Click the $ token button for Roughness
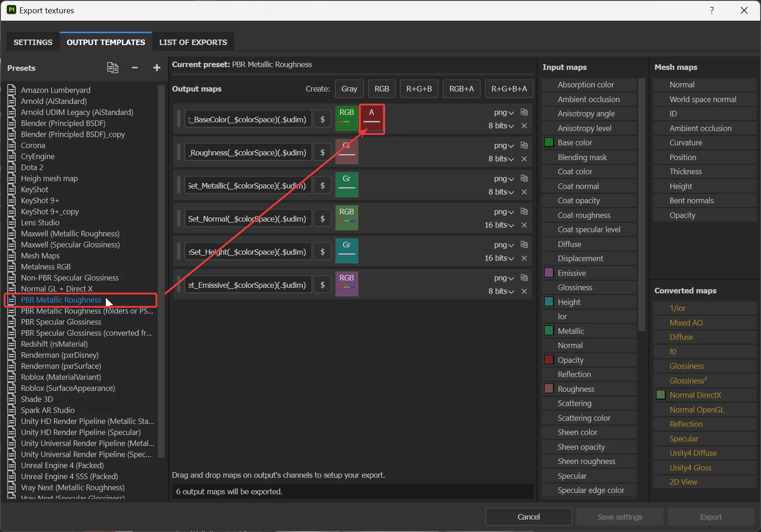Viewport: 761px width, 532px height. pos(323,152)
